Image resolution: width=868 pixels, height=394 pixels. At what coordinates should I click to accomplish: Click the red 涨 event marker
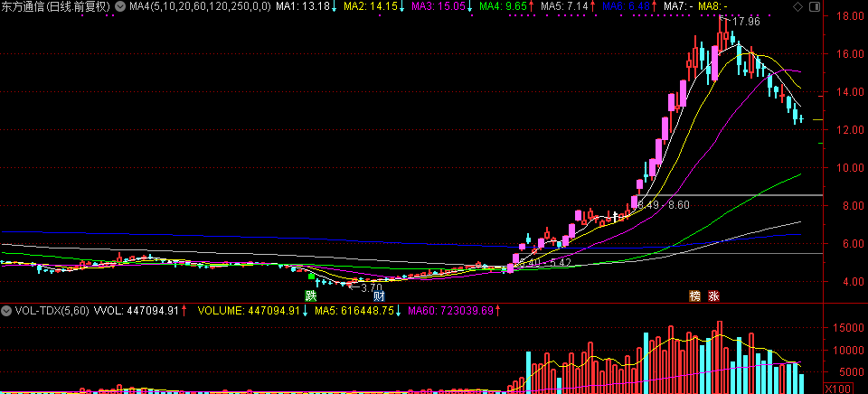coord(713,295)
